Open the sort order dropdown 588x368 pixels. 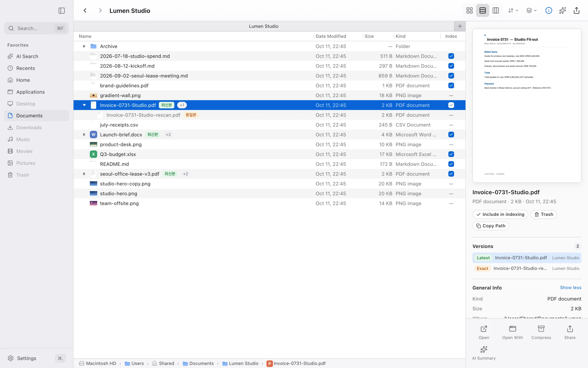tap(513, 11)
